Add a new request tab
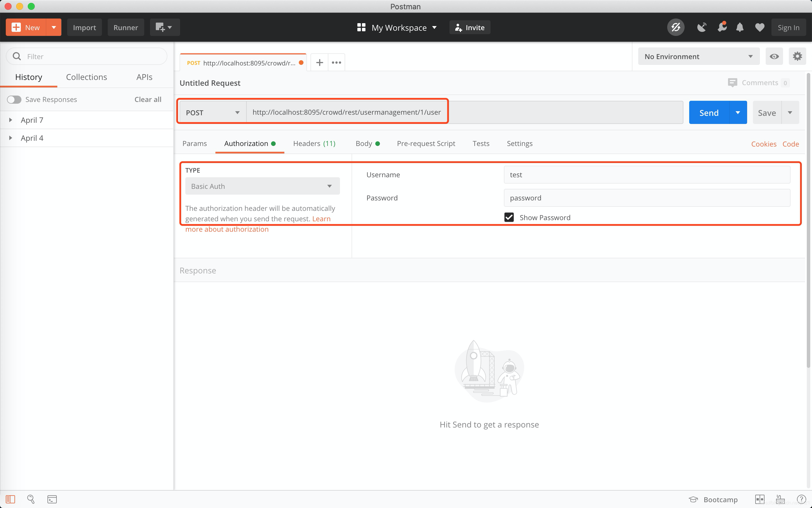The height and width of the screenshot is (508, 812). (319, 63)
